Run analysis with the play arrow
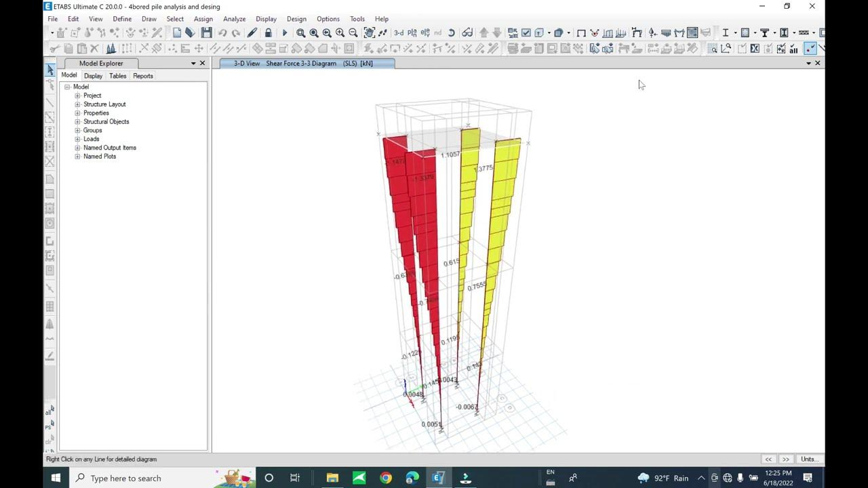Screen dimensions: 868x488 tap(285, 33)
